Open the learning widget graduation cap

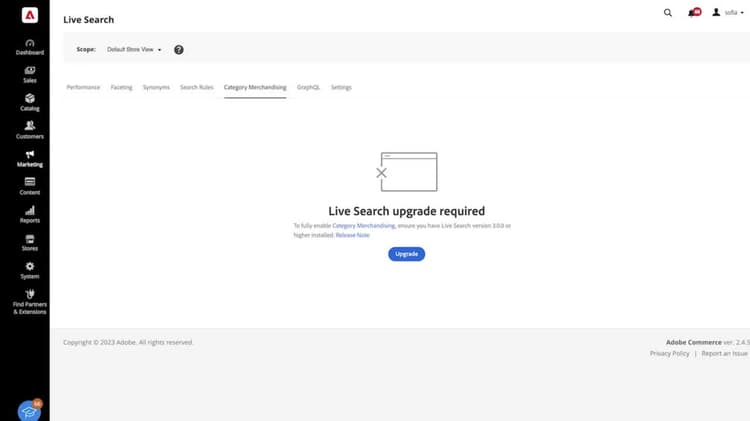(x=29, y=410)
